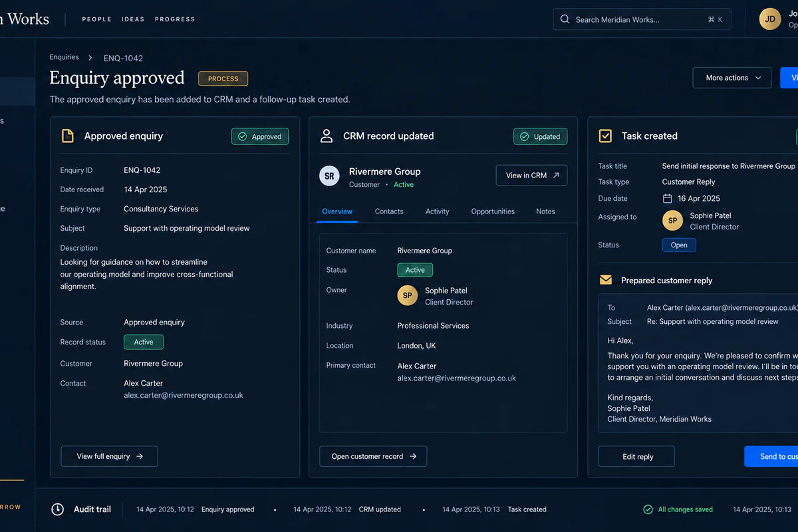Click the Active status badge in CRM overview

(415, 270)
